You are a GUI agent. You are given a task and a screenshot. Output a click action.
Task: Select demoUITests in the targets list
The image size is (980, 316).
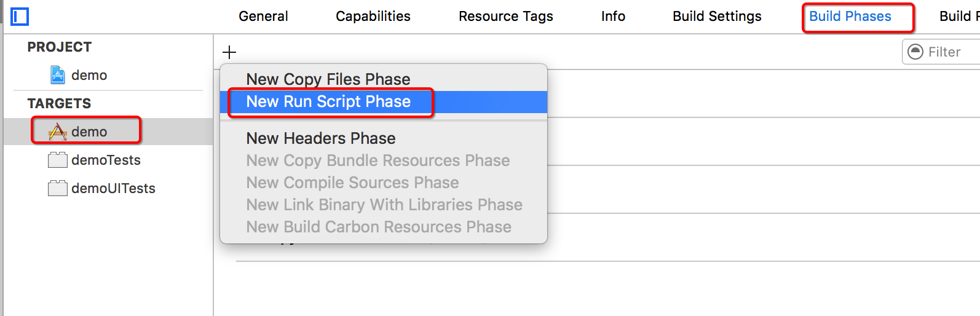[x=113, y=188]
